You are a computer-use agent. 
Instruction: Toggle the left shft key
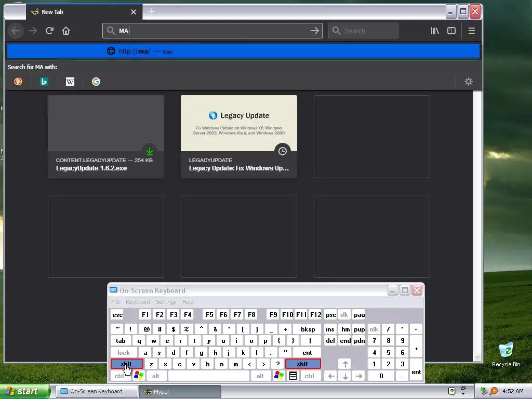click(127, 364)
